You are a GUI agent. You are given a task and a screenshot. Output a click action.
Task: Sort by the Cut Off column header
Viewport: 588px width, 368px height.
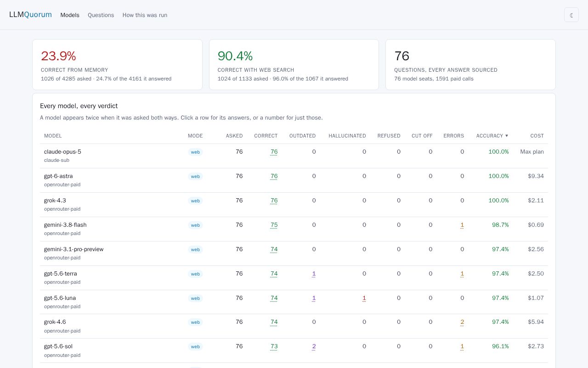422,136
